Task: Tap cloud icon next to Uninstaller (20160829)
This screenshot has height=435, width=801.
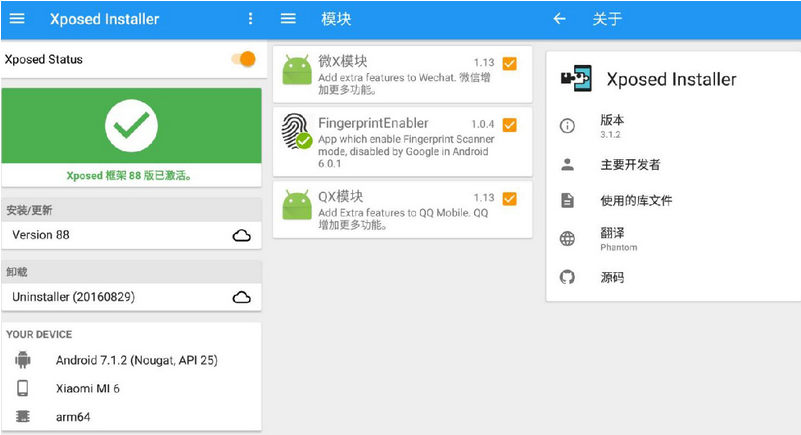Action: click(x=242, y=297)
